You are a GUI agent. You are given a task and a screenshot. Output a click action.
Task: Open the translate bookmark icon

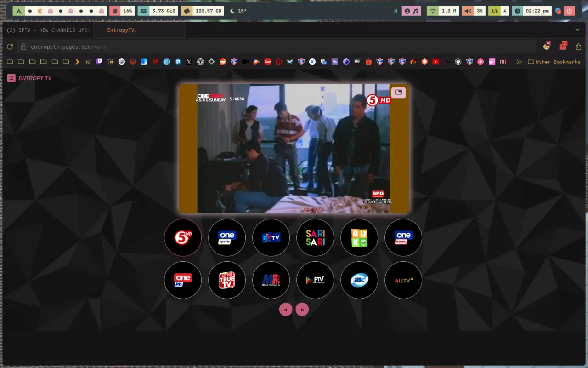[x=323, y=62]
